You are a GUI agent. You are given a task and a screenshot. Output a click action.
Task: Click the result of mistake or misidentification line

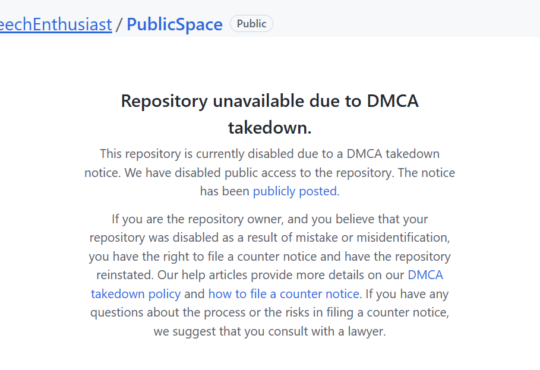(270, 238)
